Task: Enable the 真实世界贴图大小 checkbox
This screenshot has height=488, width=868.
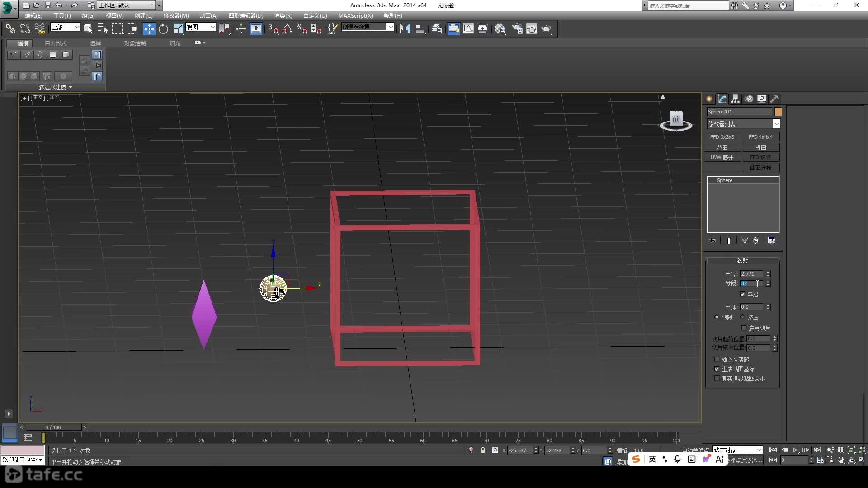Action: click(717, 378)
